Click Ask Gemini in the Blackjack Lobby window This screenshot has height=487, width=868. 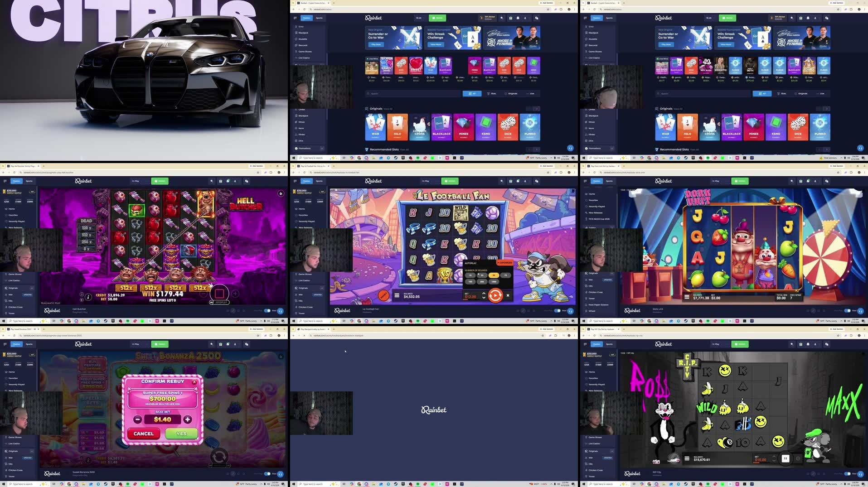point(547,329)
